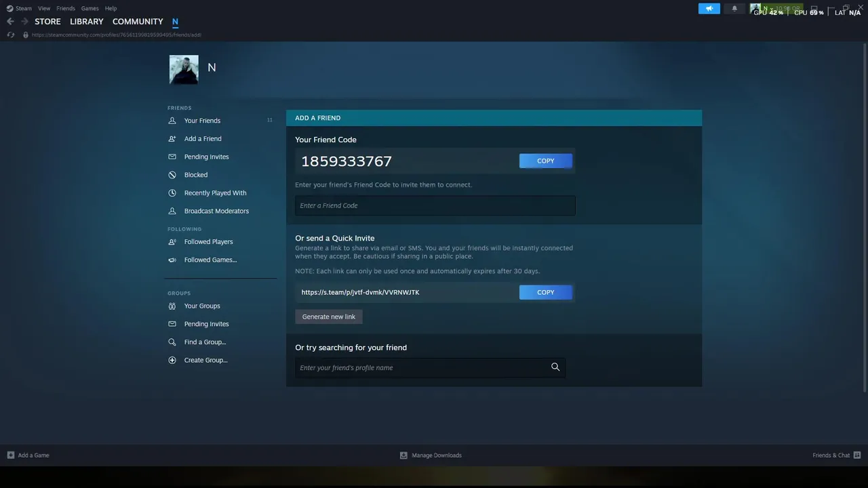
Task: Click the Find a Group magnifier icon
Action: 172,342
